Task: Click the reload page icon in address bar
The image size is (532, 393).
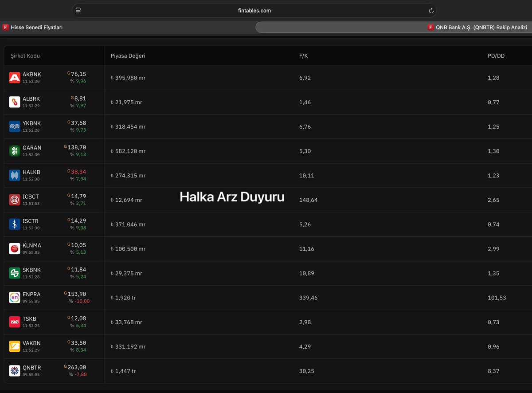Action: 431,11
